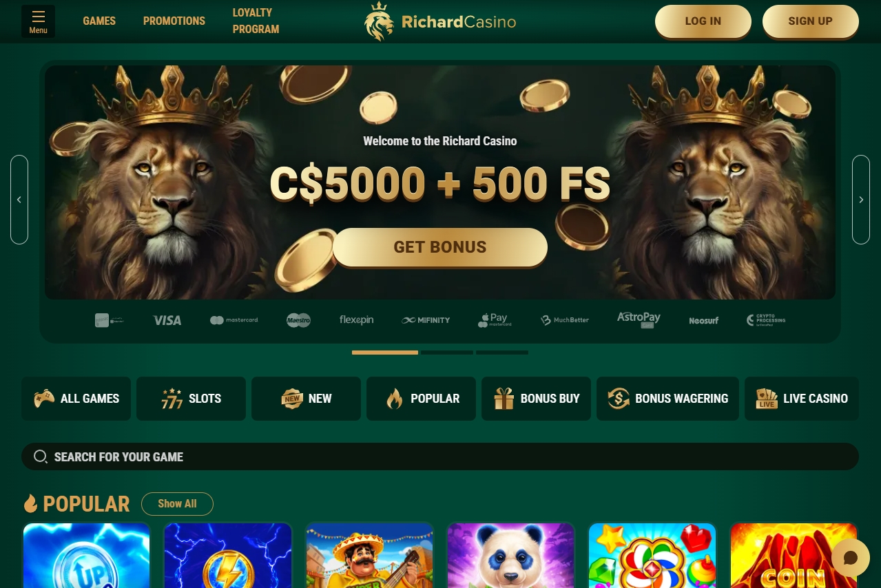The height and width of the screenshot is (588, 881).
Task: Open the hamburger Menu icon
Action: [38, 21]
